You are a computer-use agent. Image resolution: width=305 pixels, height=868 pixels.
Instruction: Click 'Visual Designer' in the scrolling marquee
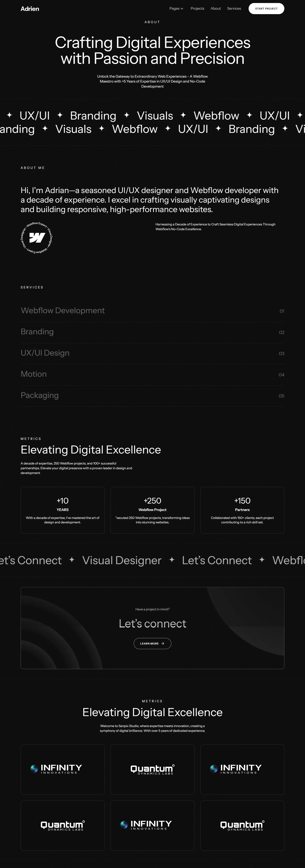pyautogui.click(x=122, y=560)
